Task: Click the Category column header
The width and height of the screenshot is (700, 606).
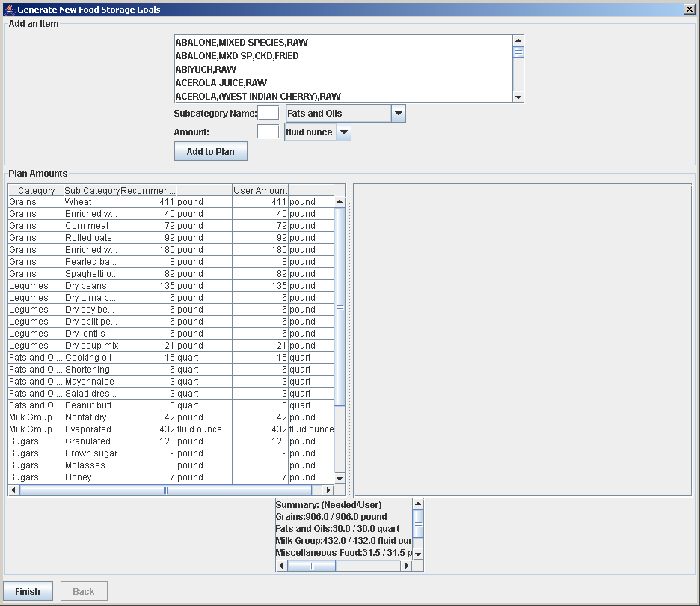Action: click(36, 191)
